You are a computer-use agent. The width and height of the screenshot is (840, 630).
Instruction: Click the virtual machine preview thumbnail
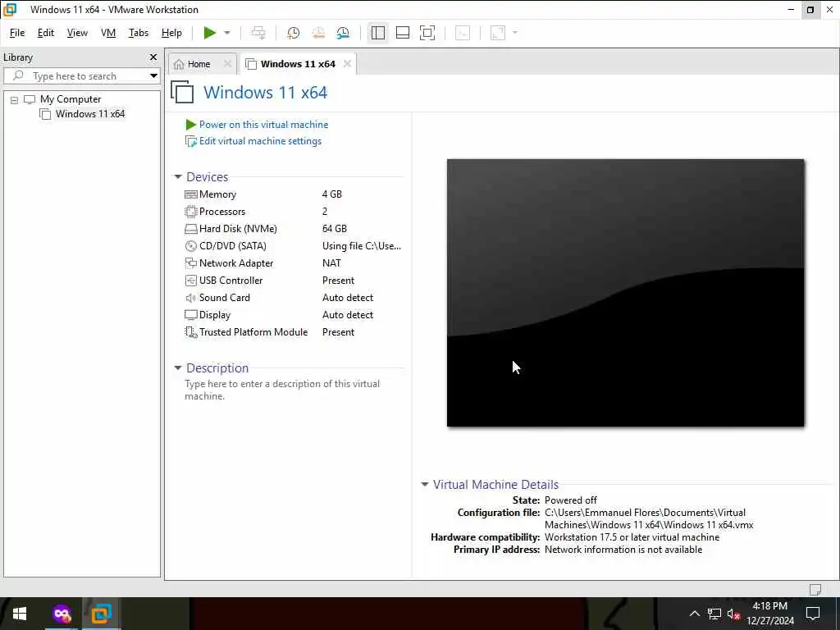625,293
